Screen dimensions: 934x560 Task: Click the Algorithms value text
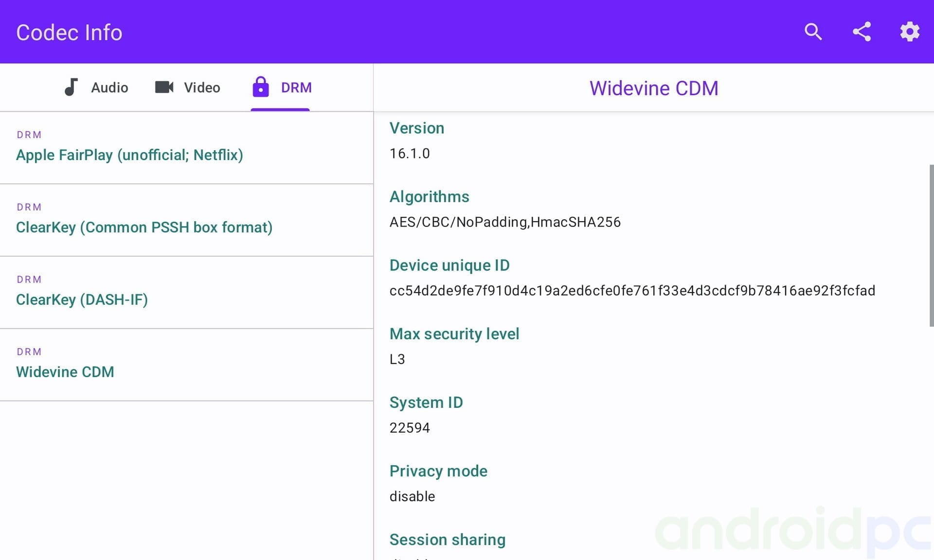coord(505,222)
